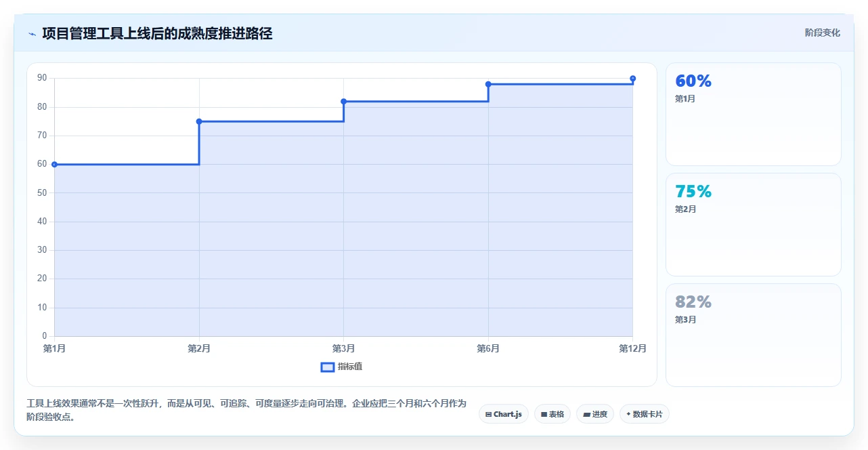The image size is (868, 450).
Task: Click the 第2月 data point at 75
Action: pos(199,121)
